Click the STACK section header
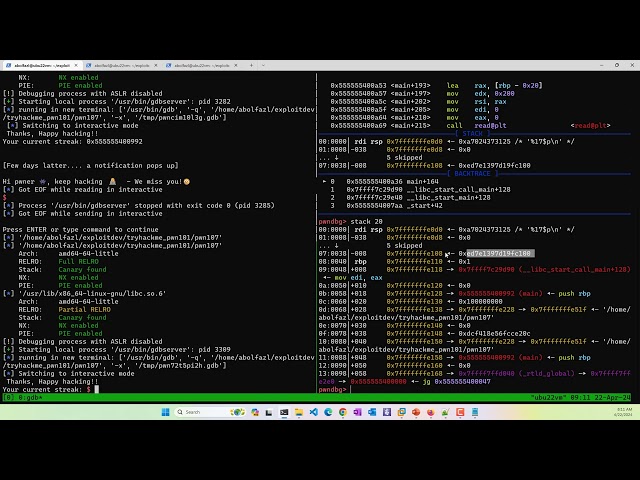 473,133
